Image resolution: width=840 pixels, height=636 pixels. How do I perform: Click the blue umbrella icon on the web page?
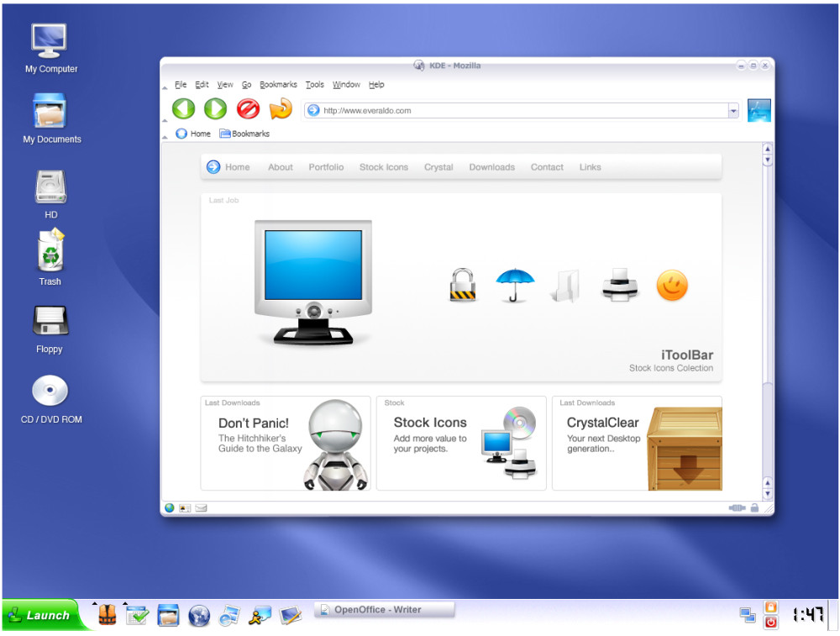[515, 285]
